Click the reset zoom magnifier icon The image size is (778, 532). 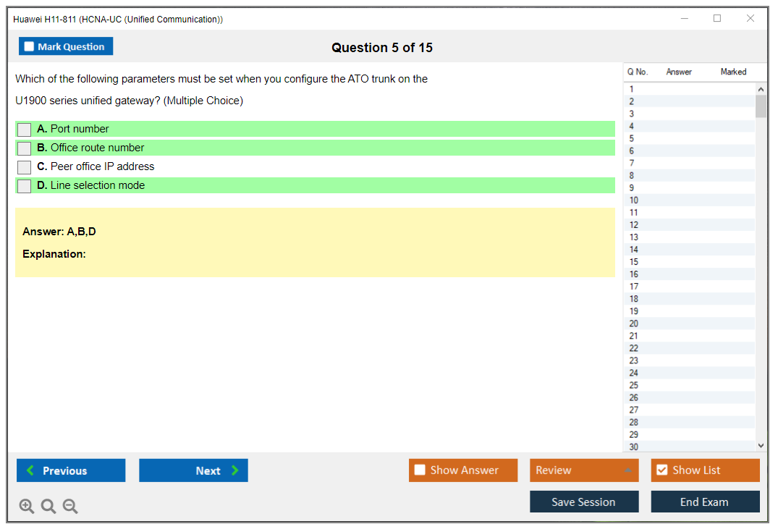[48, 506]
